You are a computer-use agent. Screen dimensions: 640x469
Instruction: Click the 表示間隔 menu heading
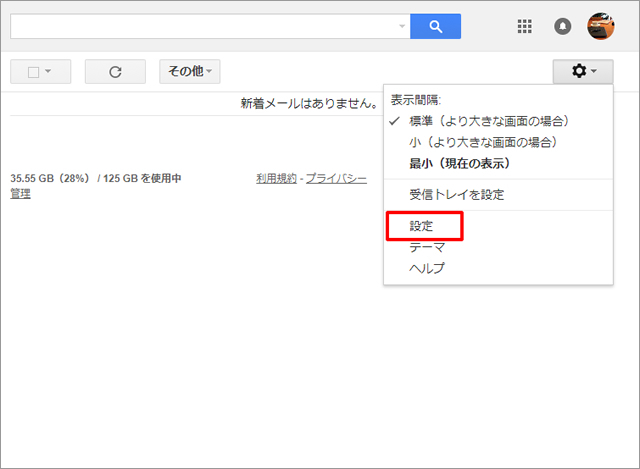416,100
